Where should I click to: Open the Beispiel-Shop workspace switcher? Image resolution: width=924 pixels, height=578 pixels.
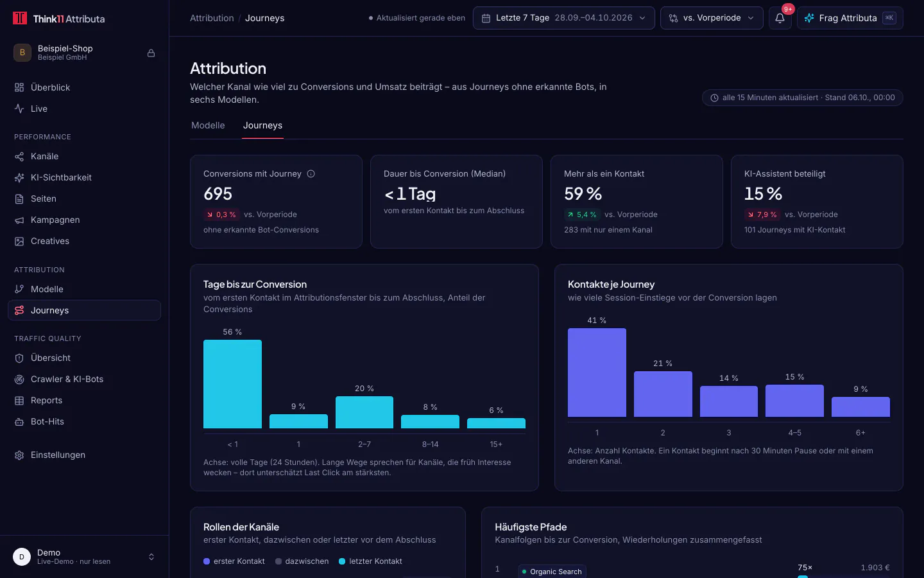(x=84, y=53)
